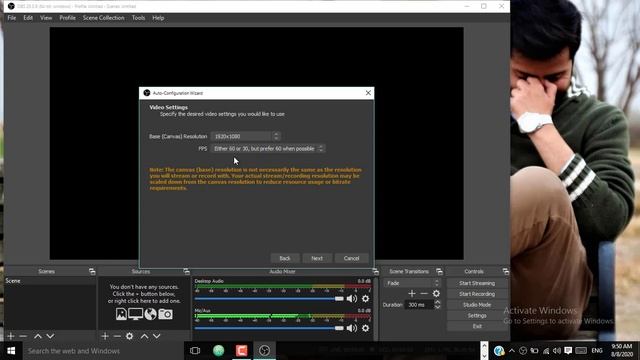Open the system volume tray icon
The width and height of the screenshot is (640, 360).
[x=557, y=351]
